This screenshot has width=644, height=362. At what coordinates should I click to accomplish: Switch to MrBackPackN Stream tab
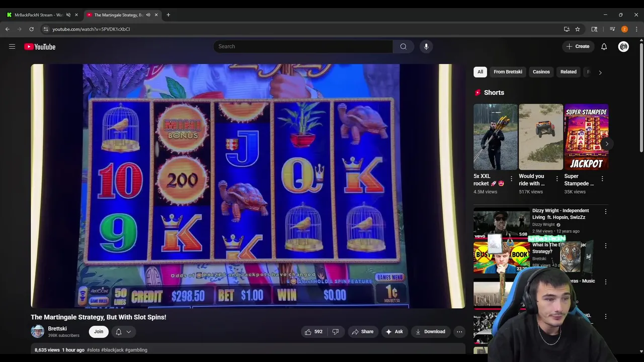[38, 15]
